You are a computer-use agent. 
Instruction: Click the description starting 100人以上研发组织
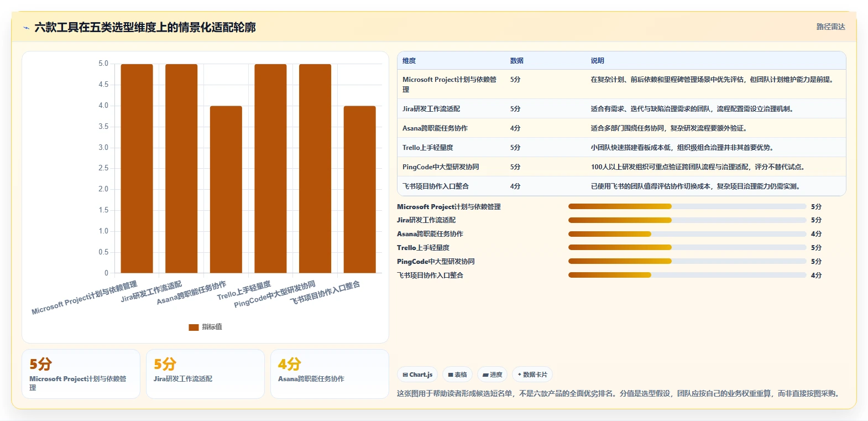pos(699,167)
